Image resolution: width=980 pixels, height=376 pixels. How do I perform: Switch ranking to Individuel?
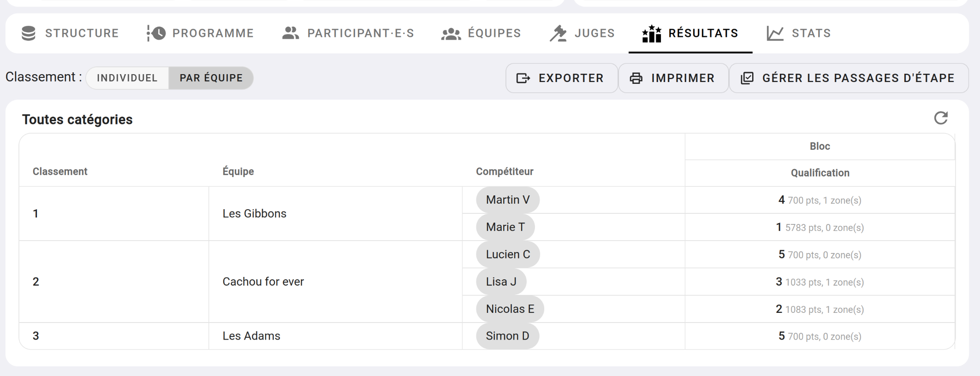pyautogui.click(x=127, y=78)
